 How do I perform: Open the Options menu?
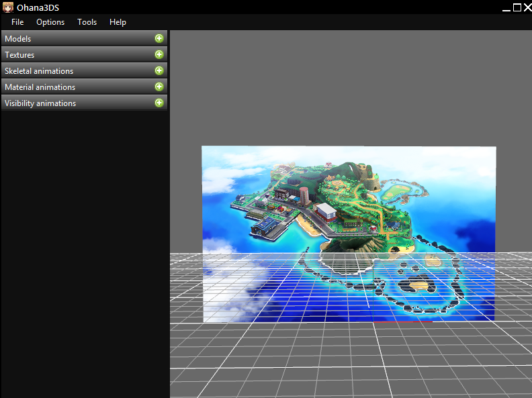pyautogui.click(x=50, y=22)
